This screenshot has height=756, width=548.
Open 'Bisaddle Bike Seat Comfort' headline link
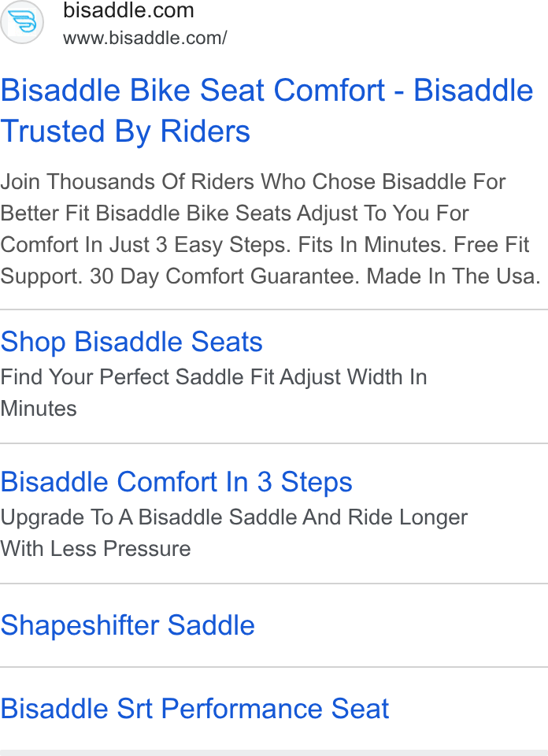click(x=193, y=90)
